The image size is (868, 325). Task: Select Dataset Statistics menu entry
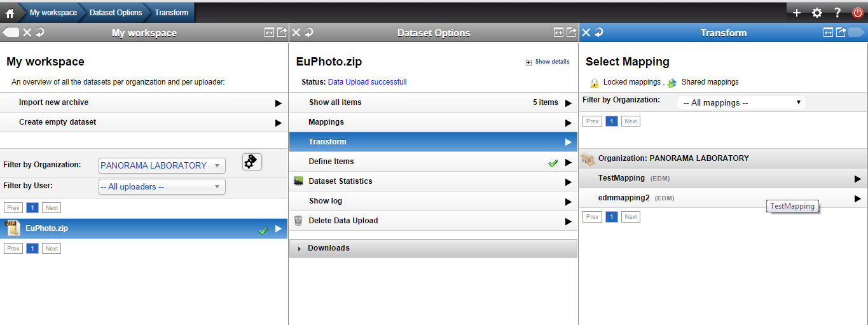pos(433,181)
